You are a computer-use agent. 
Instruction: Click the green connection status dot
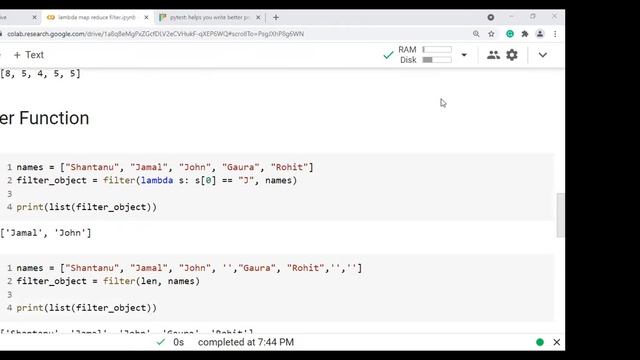[540, 342]
